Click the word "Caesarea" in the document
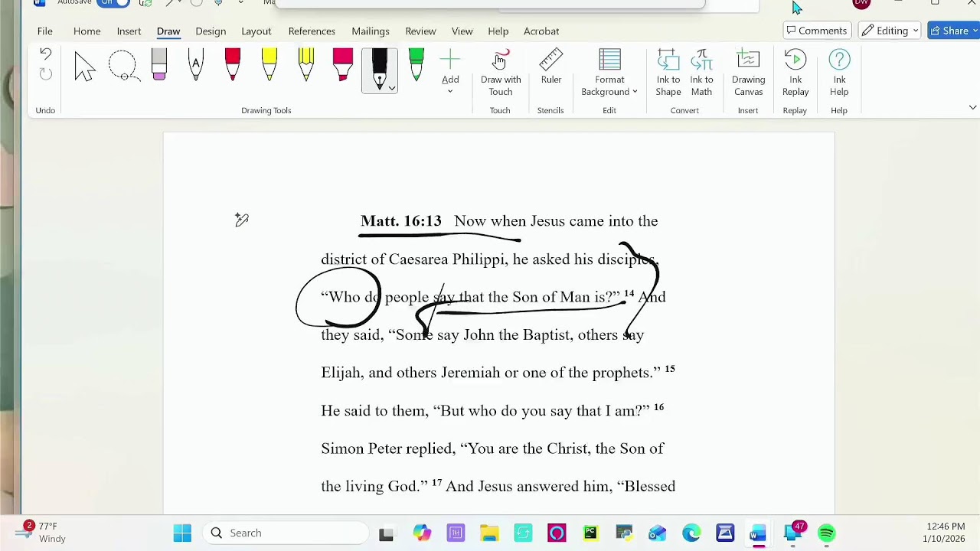Viewport: 980px width, 551px height. click(x=419, y=259)
